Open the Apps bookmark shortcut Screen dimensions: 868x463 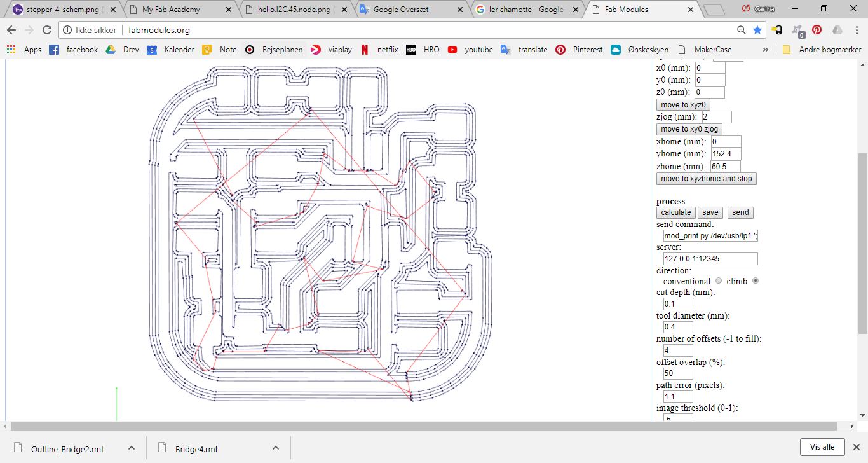pos(24,50)
